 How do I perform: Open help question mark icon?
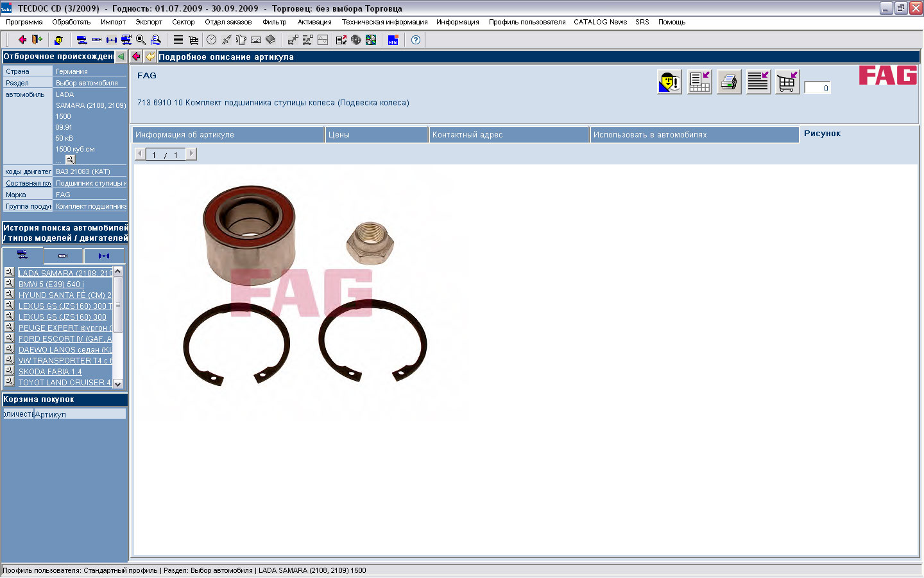416,40
